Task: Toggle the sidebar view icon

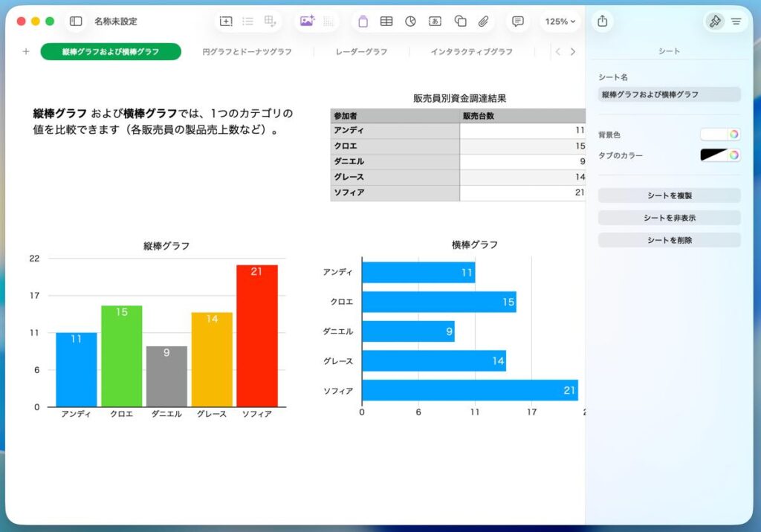Action: 76,22
